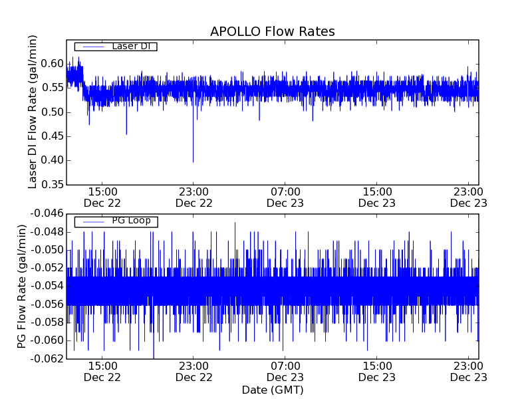Click the blue line sample in Laser DI legend
The width and height of the screenshot is (532, 399).
[x=92, y=47]
